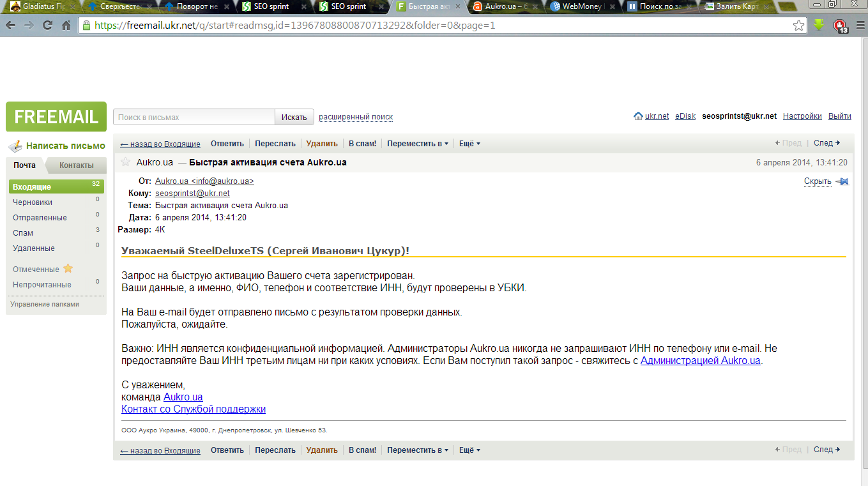Switch to the Поиск по за browser tab
Image resolution: width=868 pixels, height=486 pixels.
coord(659,6)
